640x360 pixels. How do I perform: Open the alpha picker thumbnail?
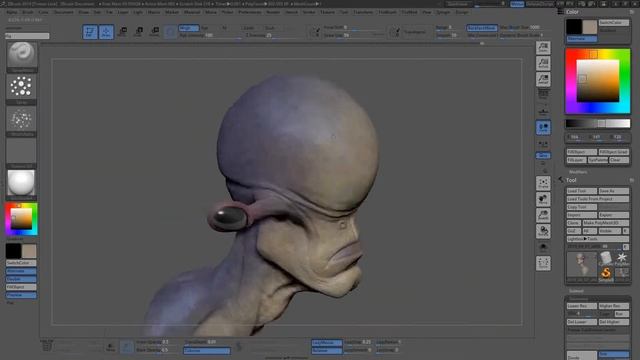[x=21, y=118]
